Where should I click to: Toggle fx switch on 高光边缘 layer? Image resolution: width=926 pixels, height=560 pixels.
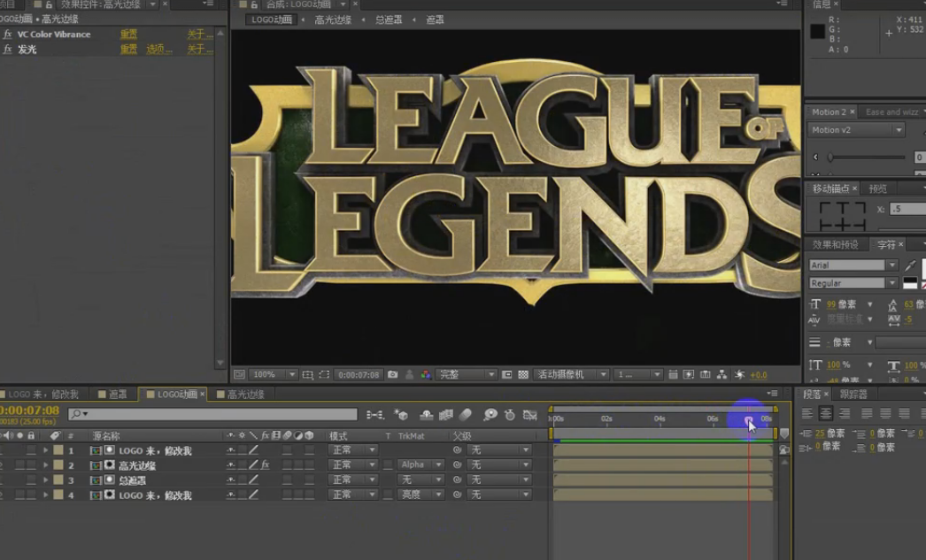coord(266,465)
